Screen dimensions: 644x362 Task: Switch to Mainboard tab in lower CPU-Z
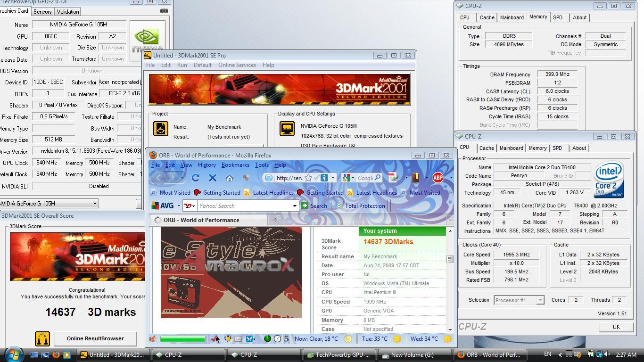coord(512,148)
